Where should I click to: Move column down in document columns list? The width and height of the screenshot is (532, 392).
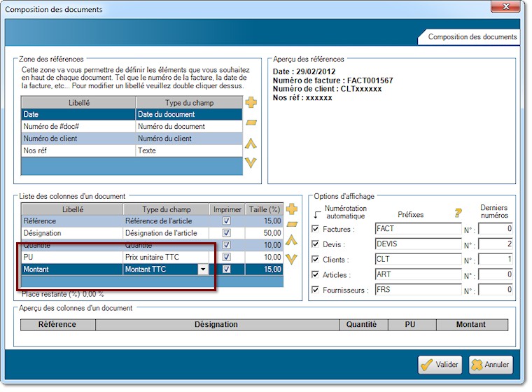[293, 258]
